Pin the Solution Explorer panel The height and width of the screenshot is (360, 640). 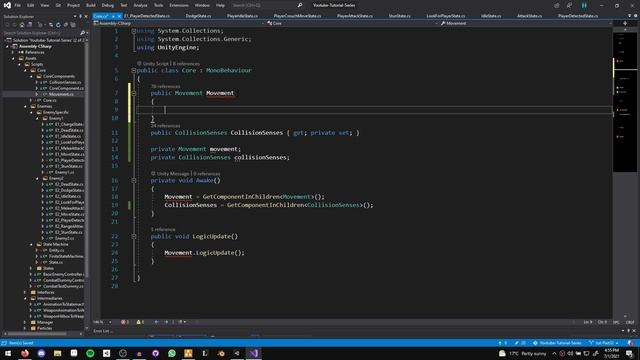pyautogui.click(x=80, y=16)
